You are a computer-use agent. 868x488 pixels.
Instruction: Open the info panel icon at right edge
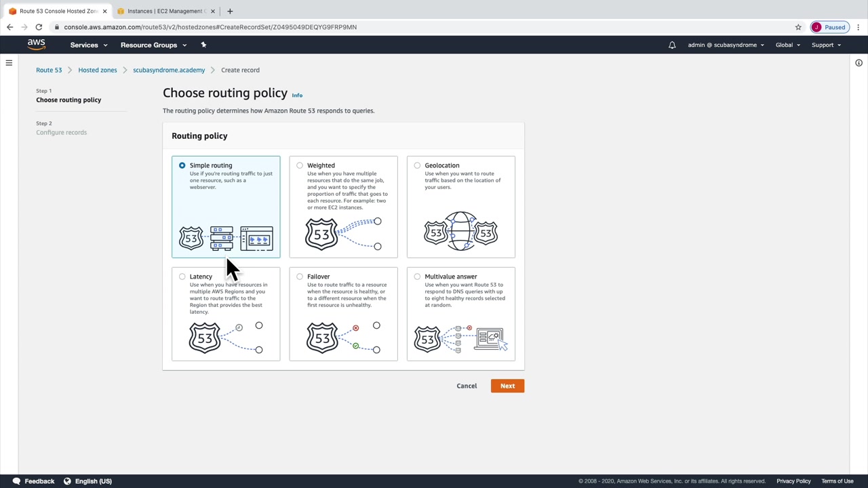tap(859, 63)
